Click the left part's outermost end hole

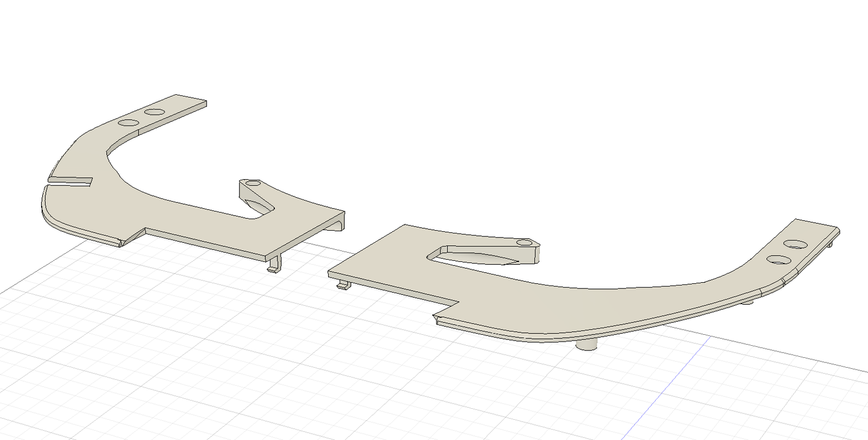point(155,111)
